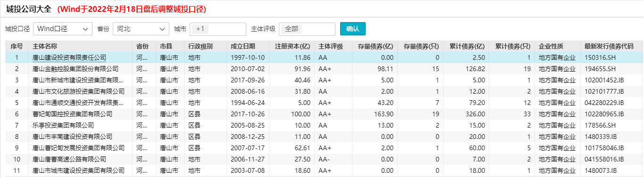This screenshot has height=178, width=644.
Task: Sort by 成立日期 column header
Action: 243,46
